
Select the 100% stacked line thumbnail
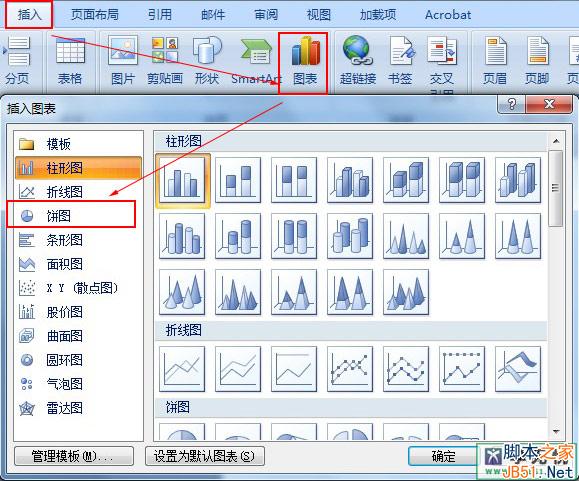294,369
